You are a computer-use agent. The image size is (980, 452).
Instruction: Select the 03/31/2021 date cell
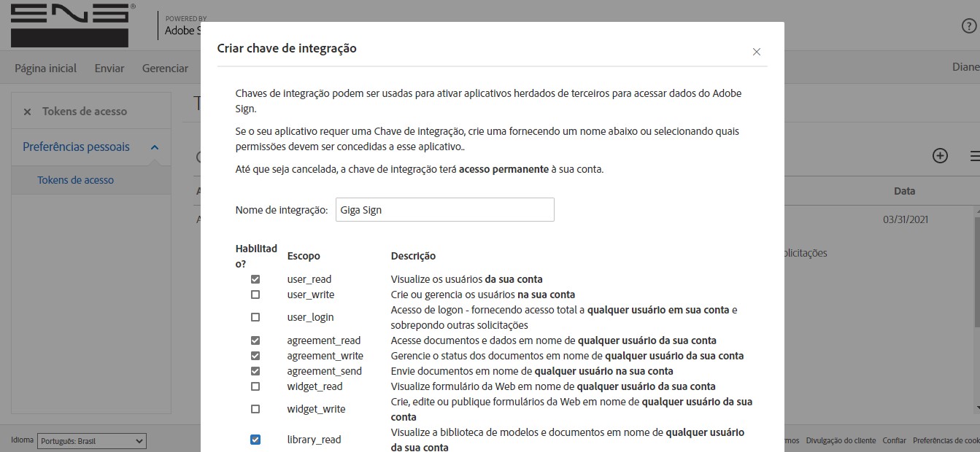coord(906,219)
